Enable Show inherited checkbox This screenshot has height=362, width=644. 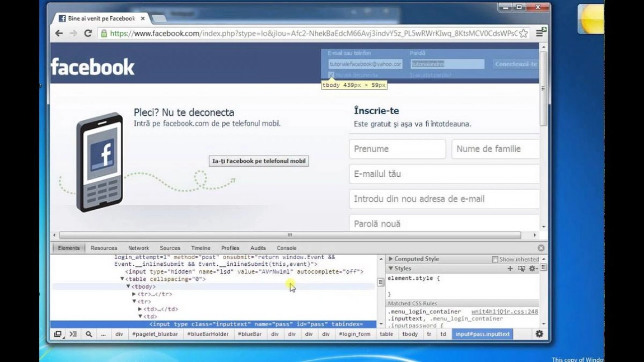[495, 260]
